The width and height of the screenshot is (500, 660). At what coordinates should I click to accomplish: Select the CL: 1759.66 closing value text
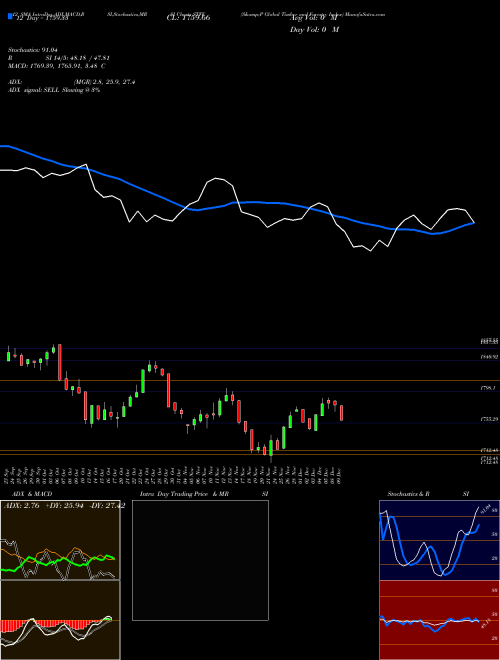tap(189, 17)
